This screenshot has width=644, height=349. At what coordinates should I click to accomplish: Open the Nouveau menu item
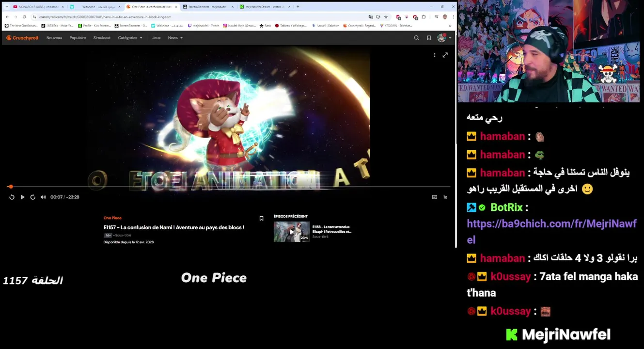tap(54, 38)
